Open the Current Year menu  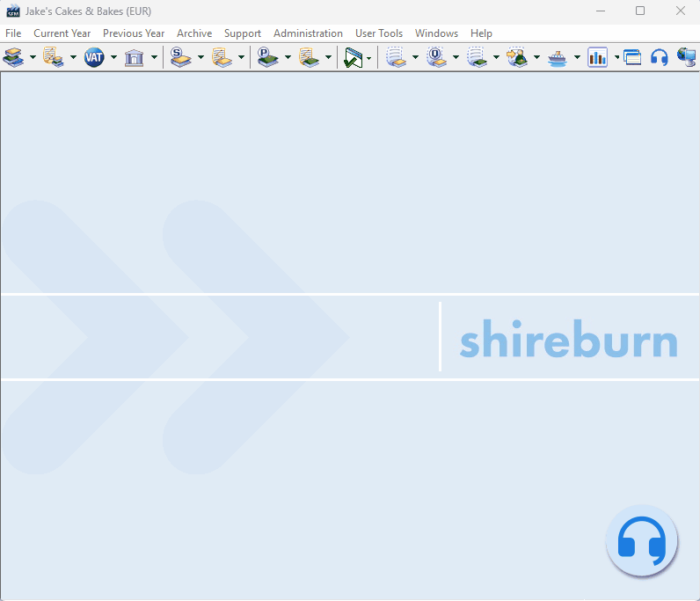pyautogui.click(x=62, y=33)
